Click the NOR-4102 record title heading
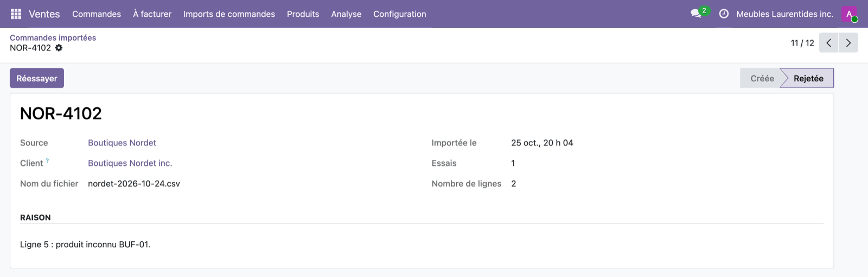The height and width of the screenshot is (277, 868). (x=61, y=113)
